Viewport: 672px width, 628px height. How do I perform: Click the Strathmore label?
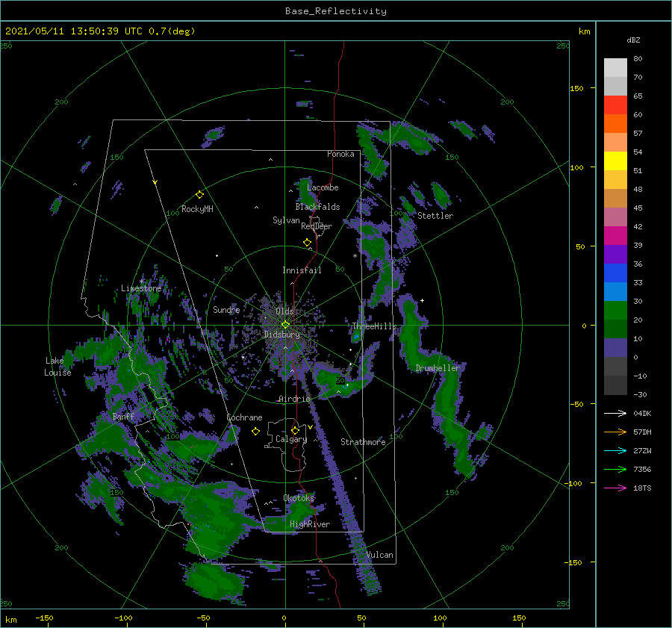click(363, 442)
